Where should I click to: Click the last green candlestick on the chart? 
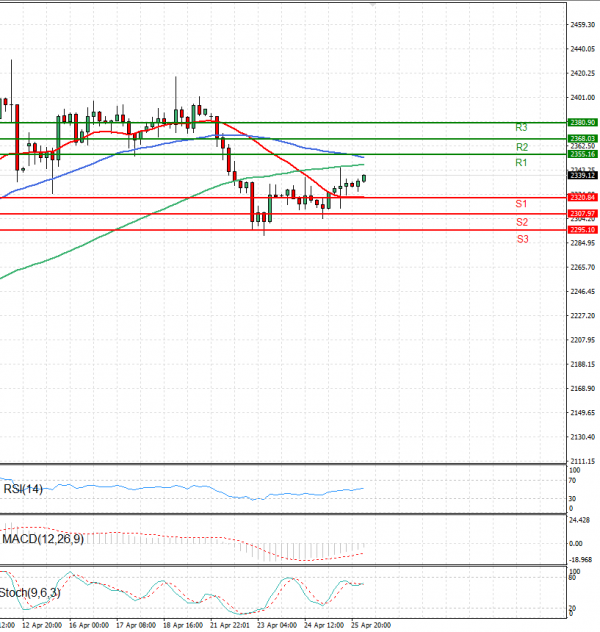coord(364,178)
